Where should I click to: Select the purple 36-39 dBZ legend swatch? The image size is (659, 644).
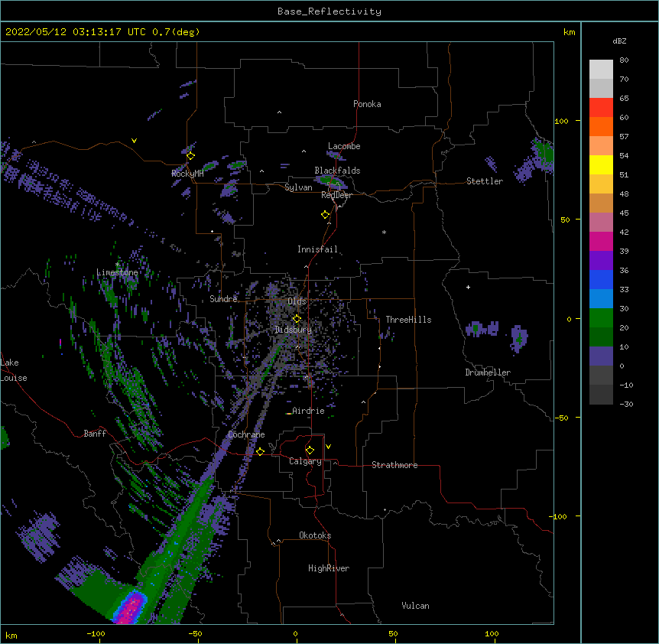pyautogui.click(x=601, y=261)
